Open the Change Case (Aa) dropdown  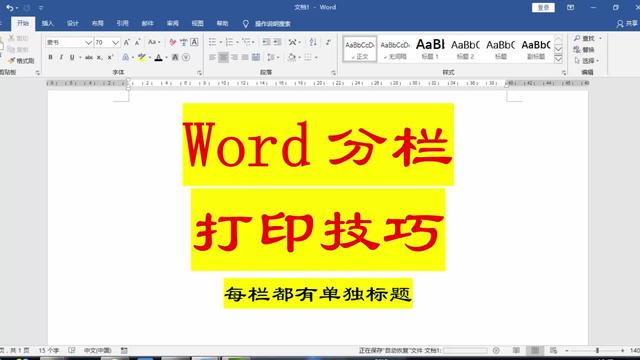click(154, 42)
